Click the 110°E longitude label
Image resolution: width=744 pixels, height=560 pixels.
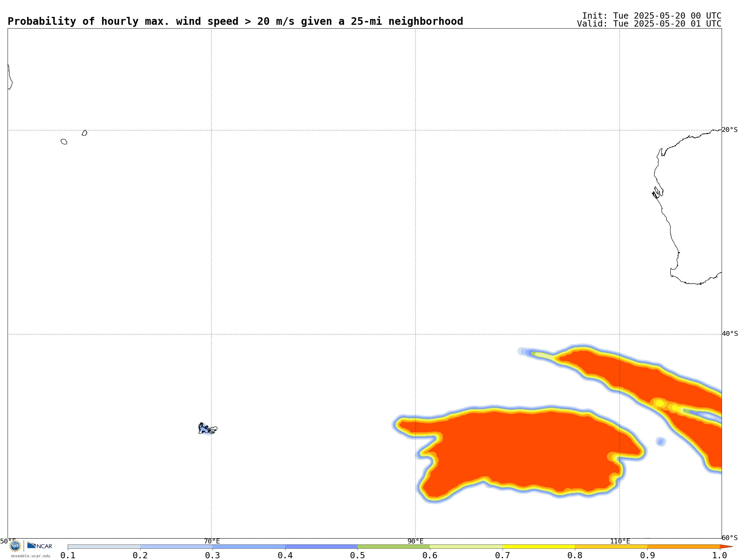pos(620,541)
